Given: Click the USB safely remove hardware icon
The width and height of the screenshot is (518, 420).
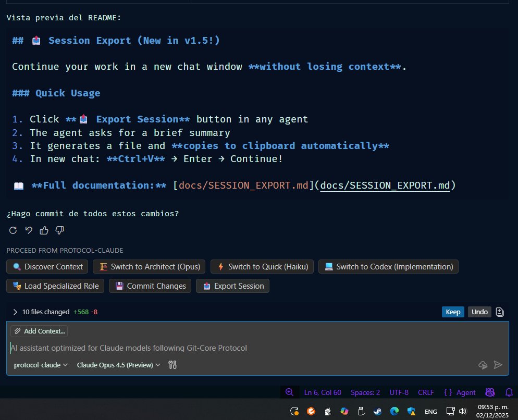Looking at the screenshot, I should coord(361,411).
